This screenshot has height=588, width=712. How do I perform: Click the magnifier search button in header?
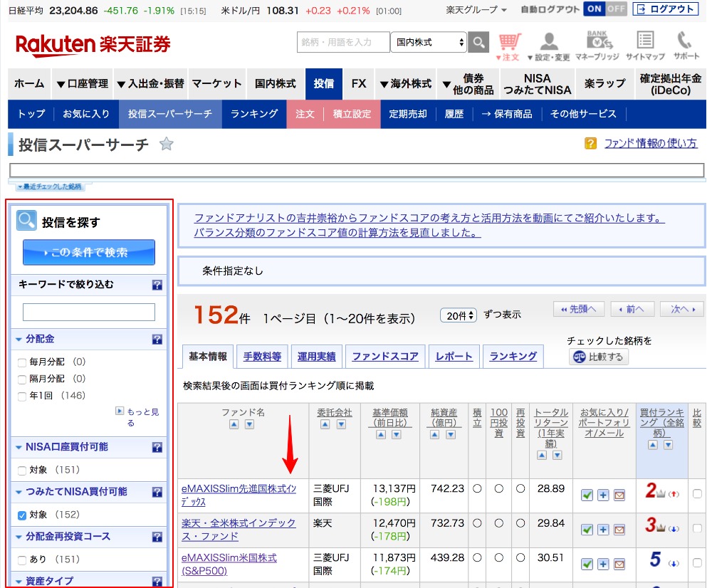[478, 42]
